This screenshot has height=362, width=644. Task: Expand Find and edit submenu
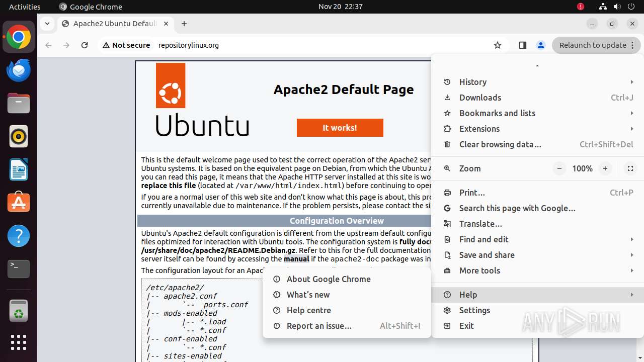(x=538, y=239)
